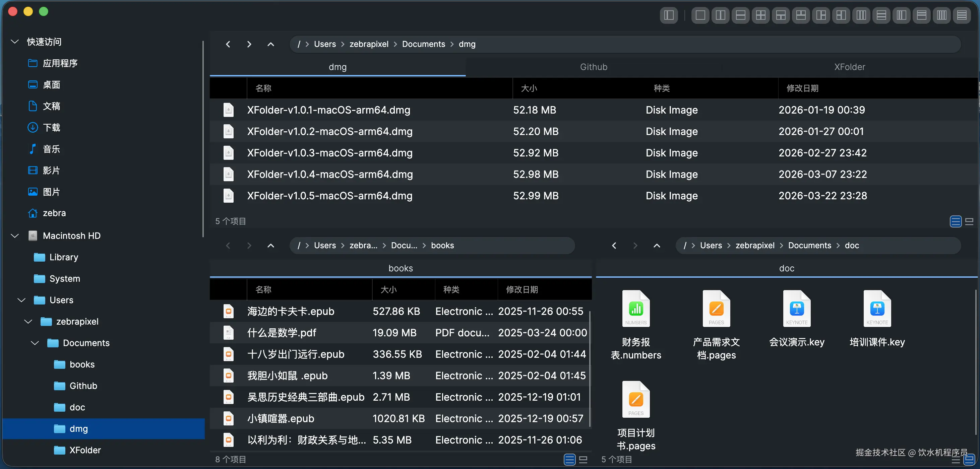
Task: Switch dmg pane to icon view
Action: 969,221
